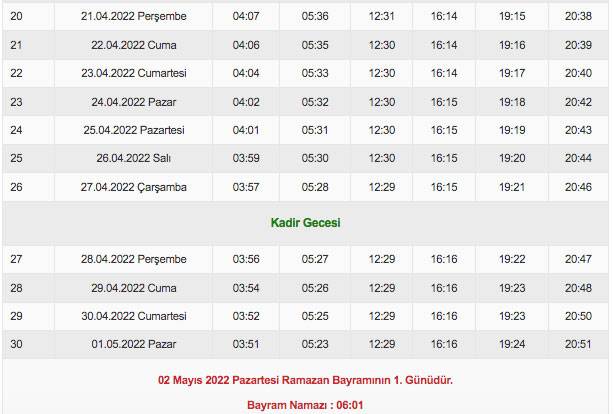Click the 03:51 time cell
Screen dimensions: 614x414
pos(246,344)
